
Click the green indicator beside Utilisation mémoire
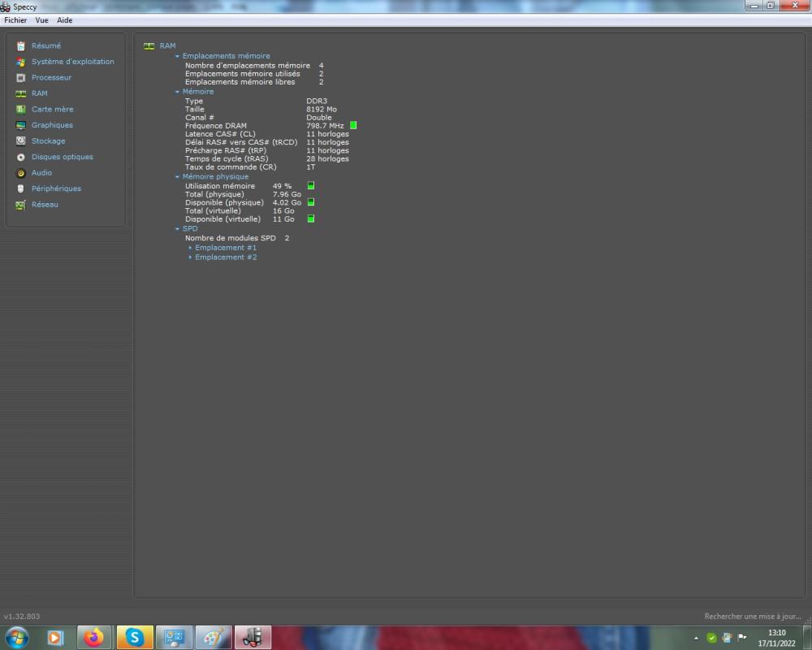[x=311, y=186]
